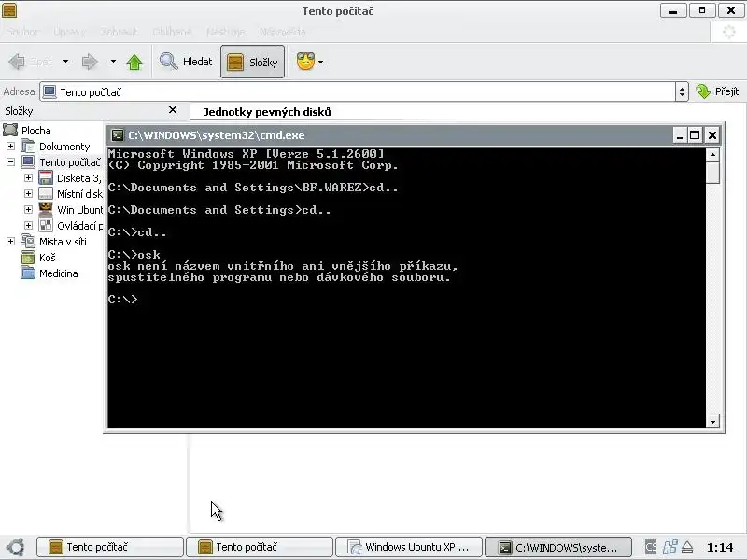Click the address bar field
The width and height of the screenshot is (747, 560).
358,91
